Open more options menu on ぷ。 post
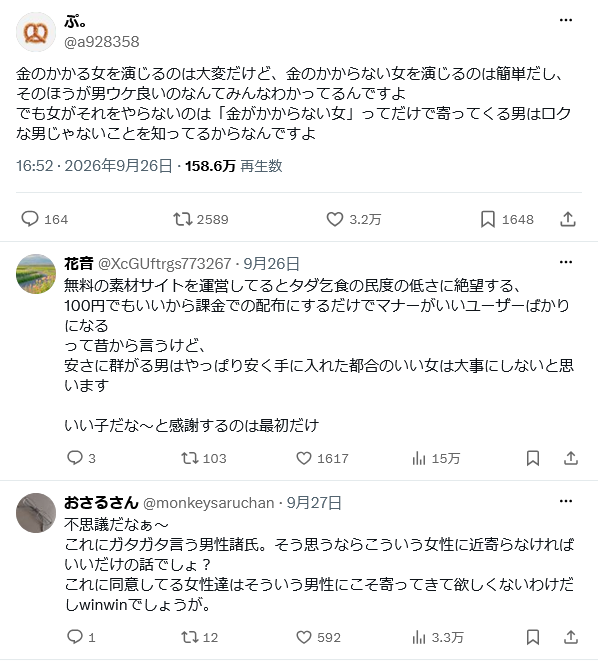 point(566,20)
